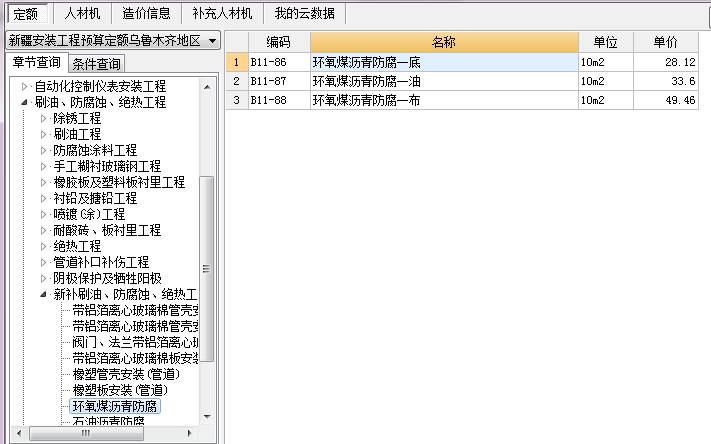Expand the 防腐蚀涂料工程 node

click(x=44, y=150)
